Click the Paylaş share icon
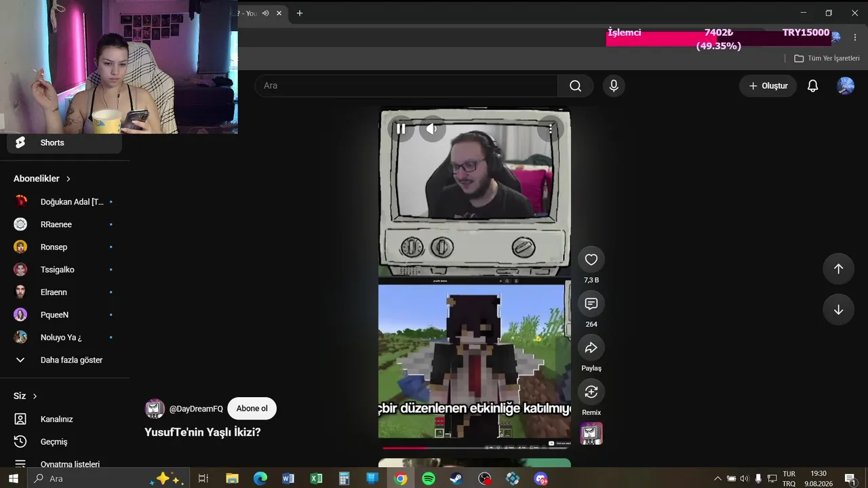 (591, 348)
